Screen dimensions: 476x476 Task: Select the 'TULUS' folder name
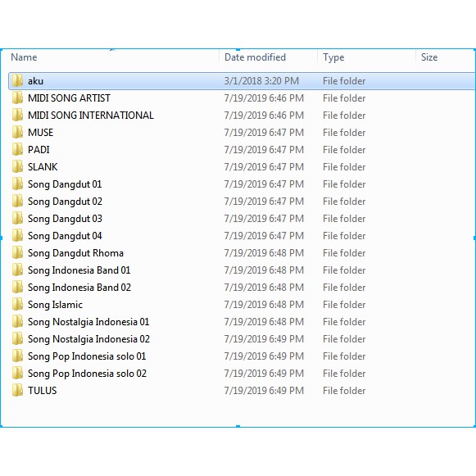43,391
